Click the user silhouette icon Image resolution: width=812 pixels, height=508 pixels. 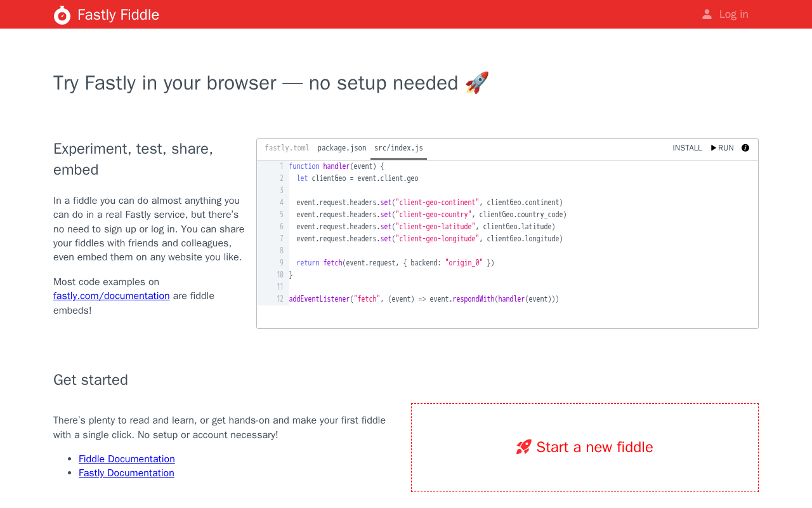point(707,15)
